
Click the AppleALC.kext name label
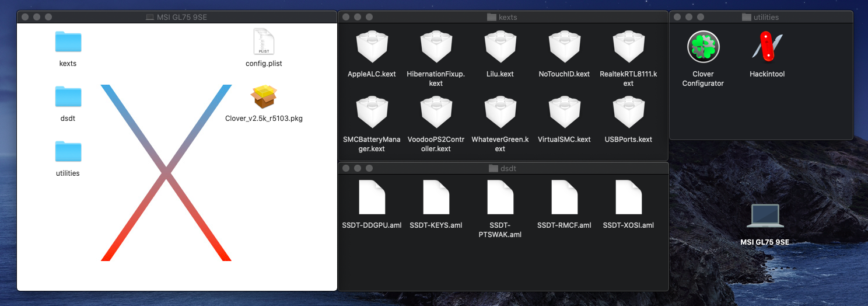[372, 74]
